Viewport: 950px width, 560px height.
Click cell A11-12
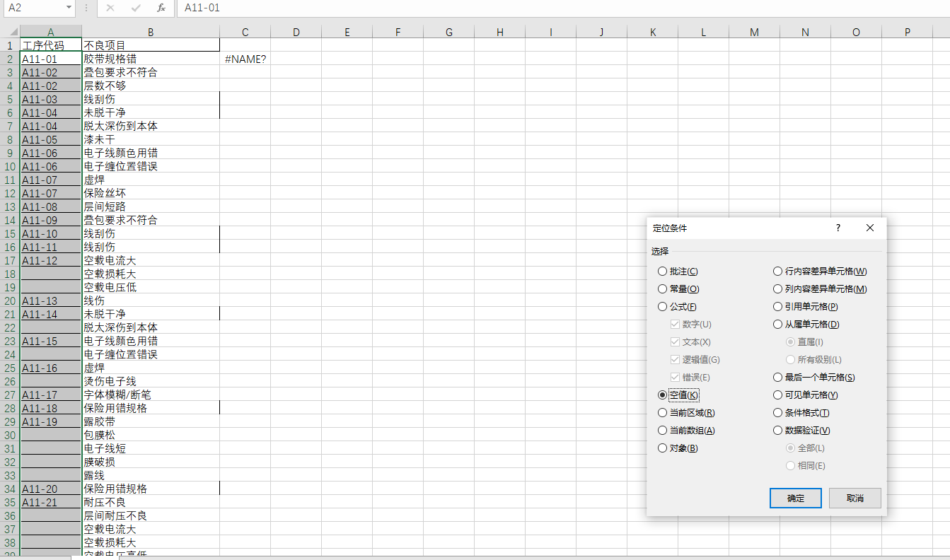51,260
